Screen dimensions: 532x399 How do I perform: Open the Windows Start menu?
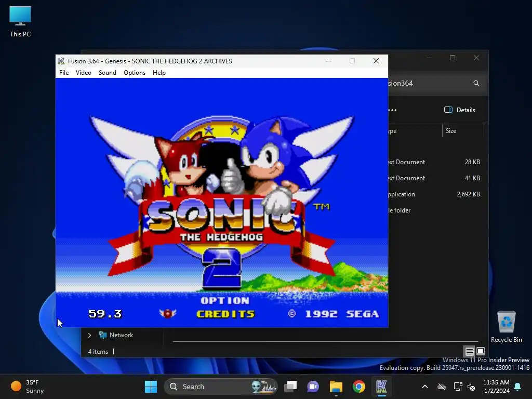pos(151,387)
